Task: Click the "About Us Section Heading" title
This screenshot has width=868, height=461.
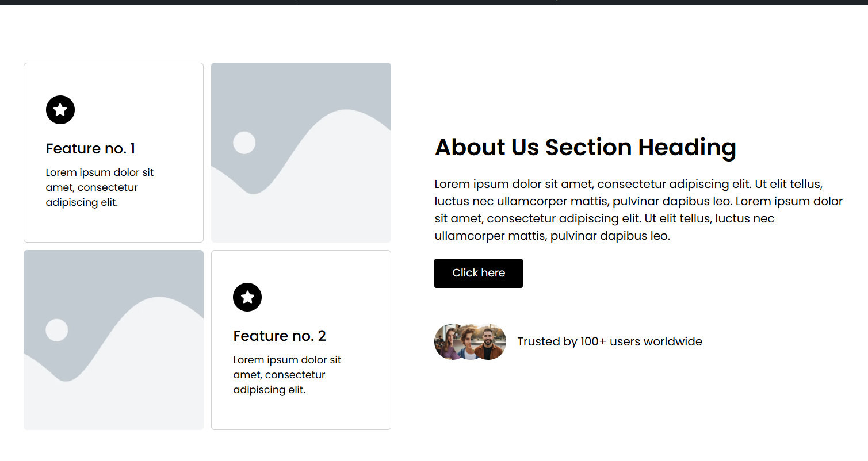Action: (586, 147)
